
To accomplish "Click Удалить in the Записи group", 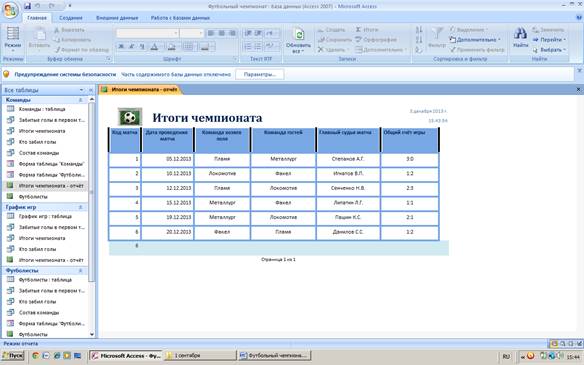I will [333, 50].
